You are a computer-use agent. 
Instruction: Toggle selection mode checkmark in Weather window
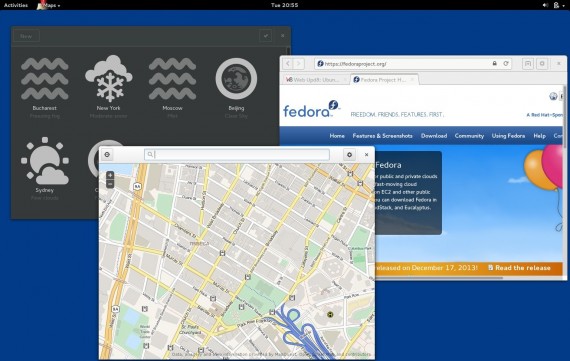pos(266,36)
